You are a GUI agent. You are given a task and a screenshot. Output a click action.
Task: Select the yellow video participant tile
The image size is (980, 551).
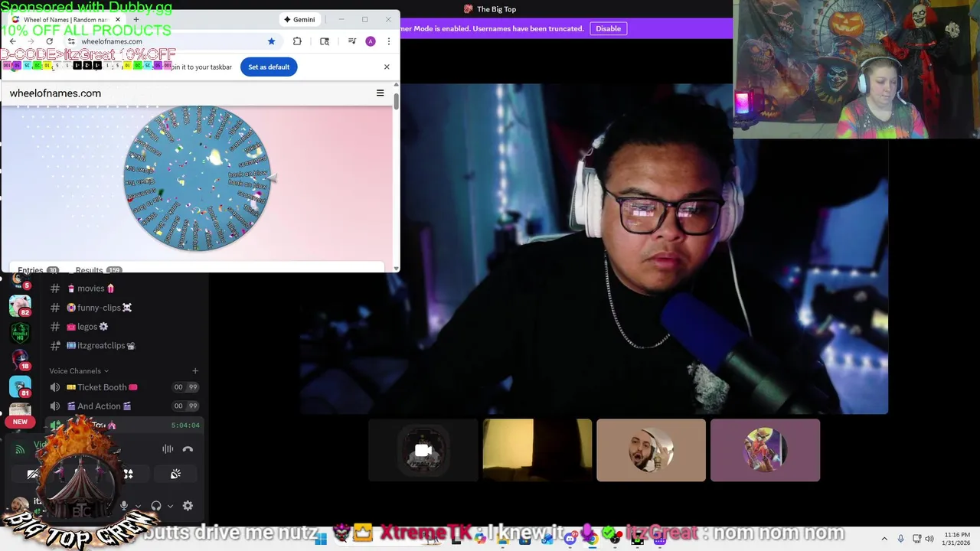pos(537,450)
